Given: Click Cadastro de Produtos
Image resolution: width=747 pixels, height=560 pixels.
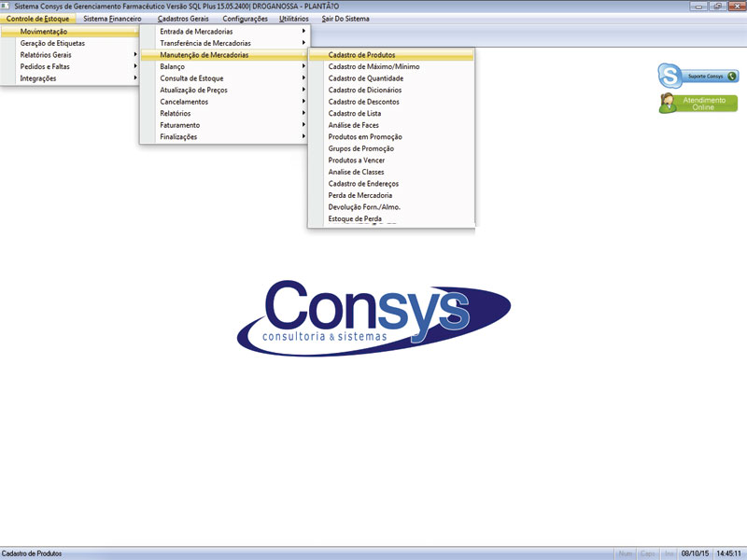Looking at the screenshot, I should pos(391,55).
